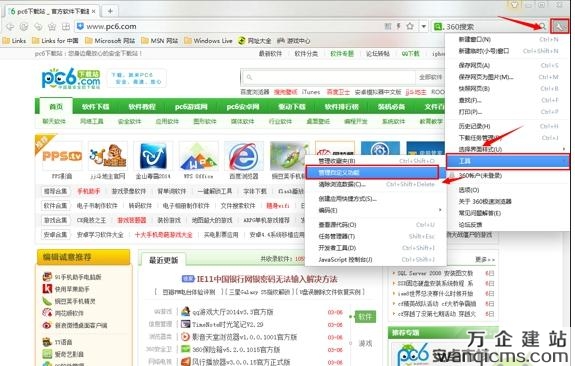The width and height of the screenshot is (575, 366).
Task: Click the IE11 中国银行 headline link
Action: coord(267,279)
